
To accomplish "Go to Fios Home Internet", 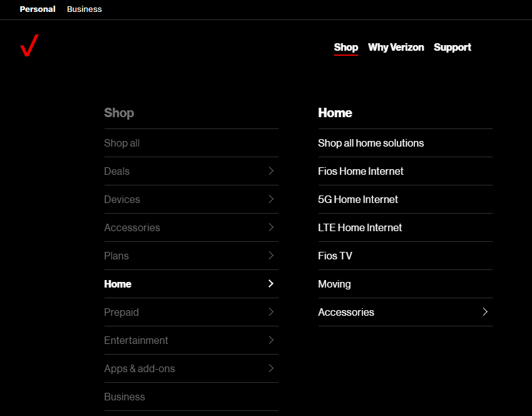I will tap(361, 171).
